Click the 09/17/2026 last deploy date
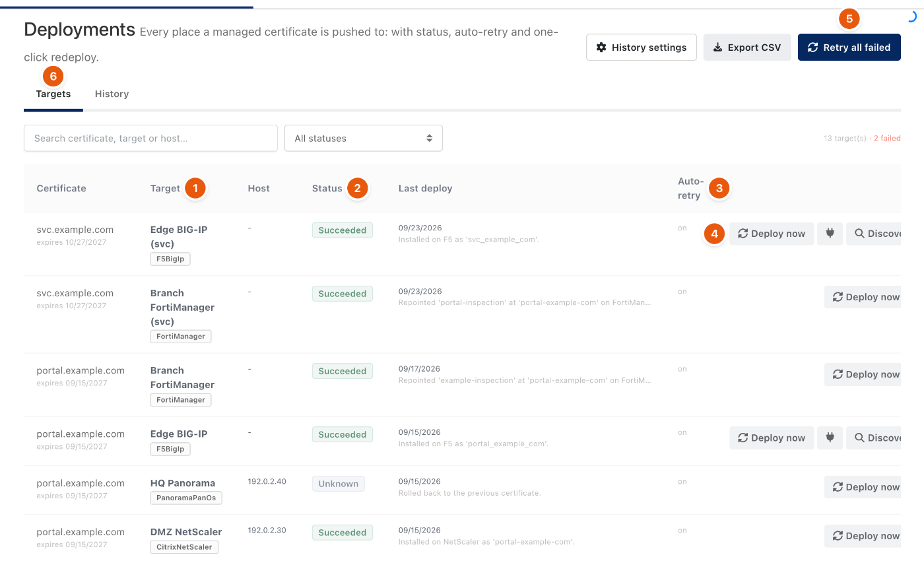The image size is (924, 561). [x=419, y=369]
